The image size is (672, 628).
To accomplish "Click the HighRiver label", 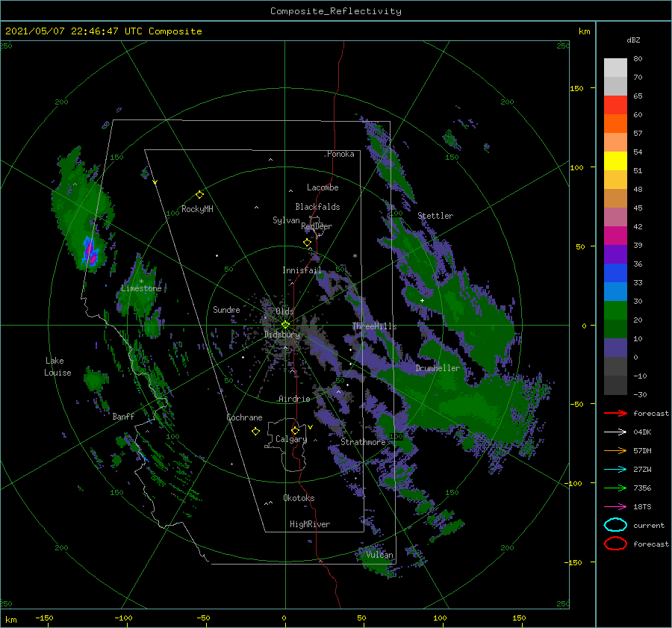I will pos(310,524).
